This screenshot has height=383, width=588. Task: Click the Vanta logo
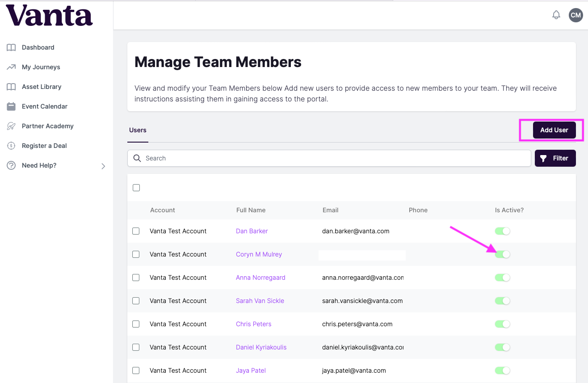(49, 15)
